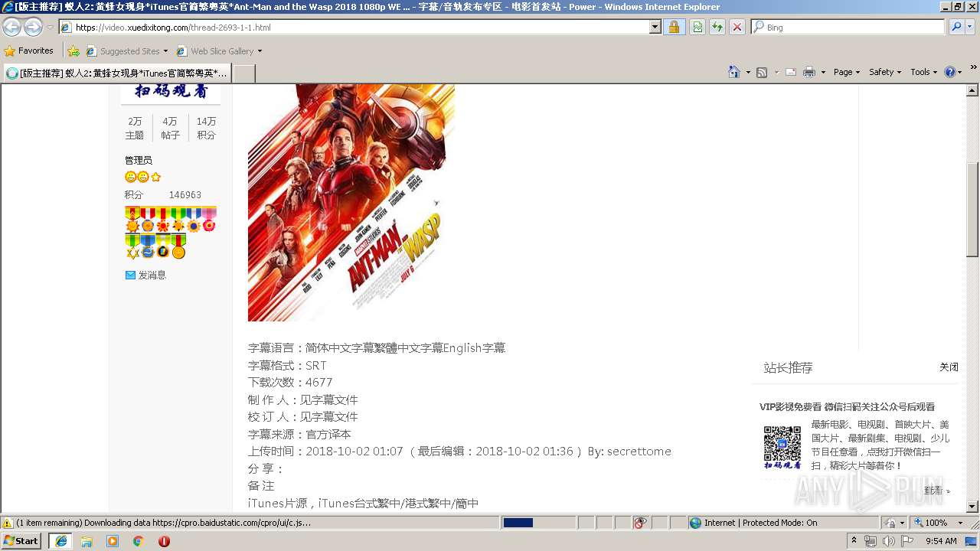Click the Ant-Man and the Wasp poster image
The image size is (980, 551).
tap(351, 203)
